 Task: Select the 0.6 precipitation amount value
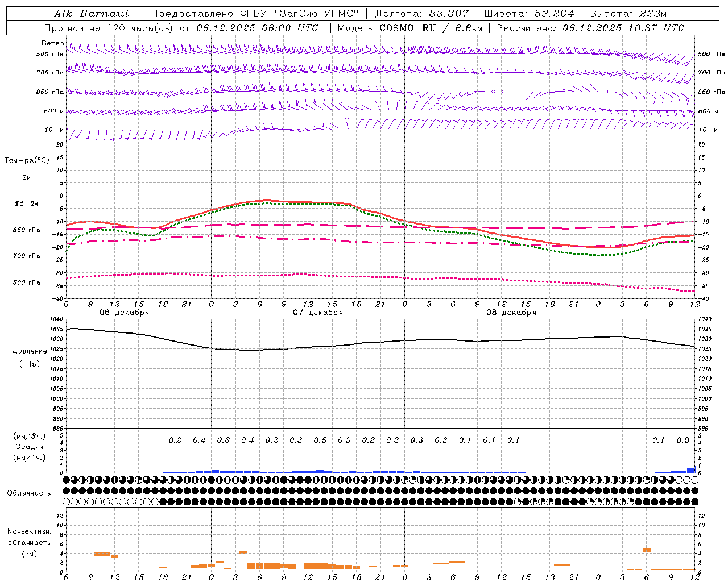pyautogui.click(x=224, y=440)
